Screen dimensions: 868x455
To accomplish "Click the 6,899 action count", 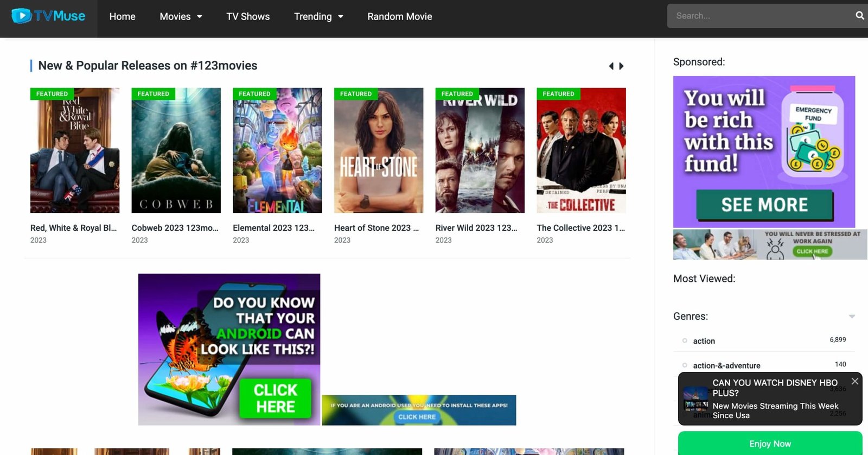I will [838, 340].
